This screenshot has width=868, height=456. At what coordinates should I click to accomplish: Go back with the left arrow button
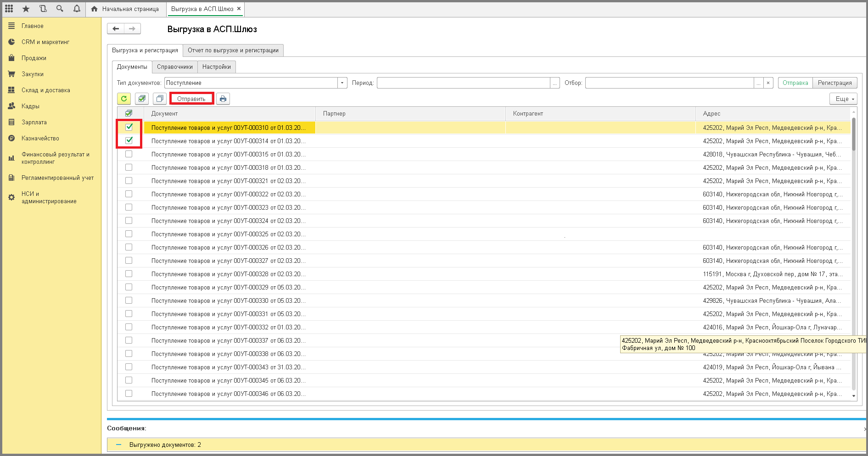point(116,28)
